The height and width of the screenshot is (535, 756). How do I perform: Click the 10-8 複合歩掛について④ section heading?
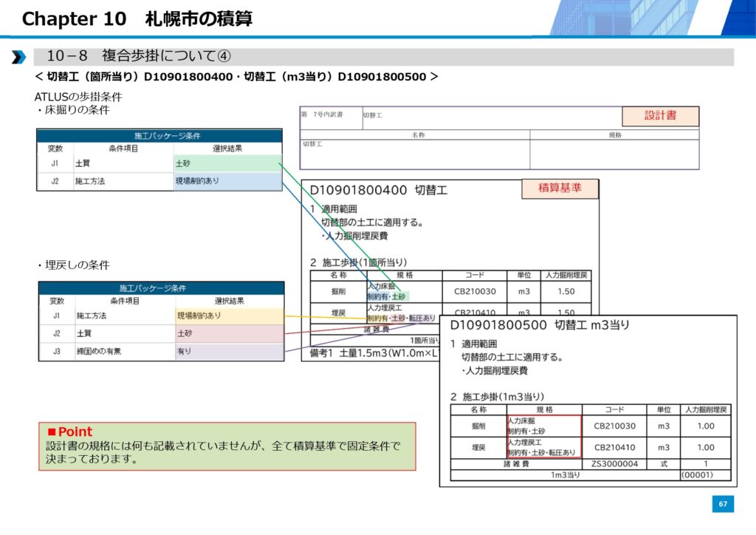tap(139, 57)
